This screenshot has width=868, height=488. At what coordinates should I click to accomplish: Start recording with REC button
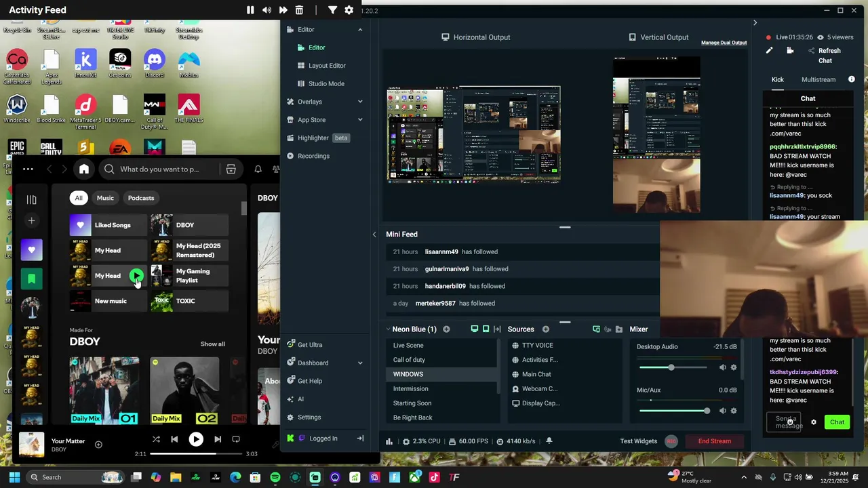tap(671, 441)
